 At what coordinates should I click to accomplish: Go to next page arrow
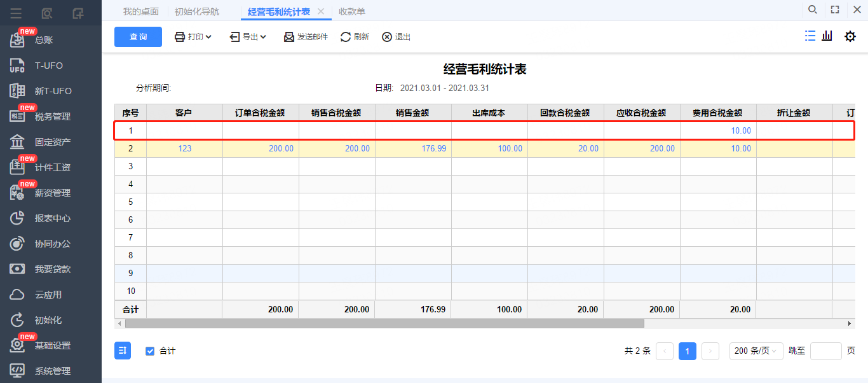click(710, 351)
